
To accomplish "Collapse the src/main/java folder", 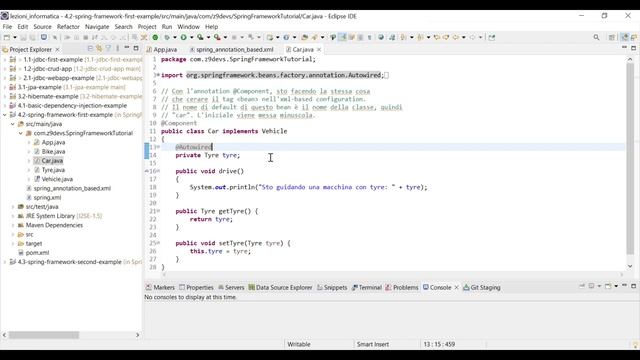I will (13, 124).
